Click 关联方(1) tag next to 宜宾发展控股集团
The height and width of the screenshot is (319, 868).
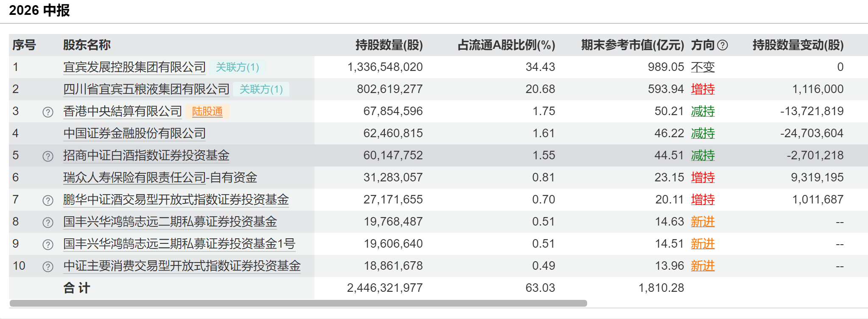point(238,67)
